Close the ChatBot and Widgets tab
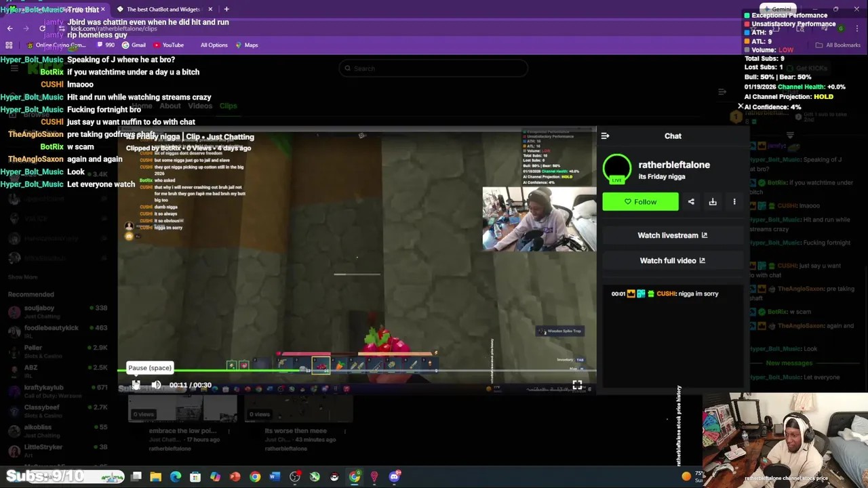The width and height of the screenshot is (868, 488). click(x=210, y=9)
